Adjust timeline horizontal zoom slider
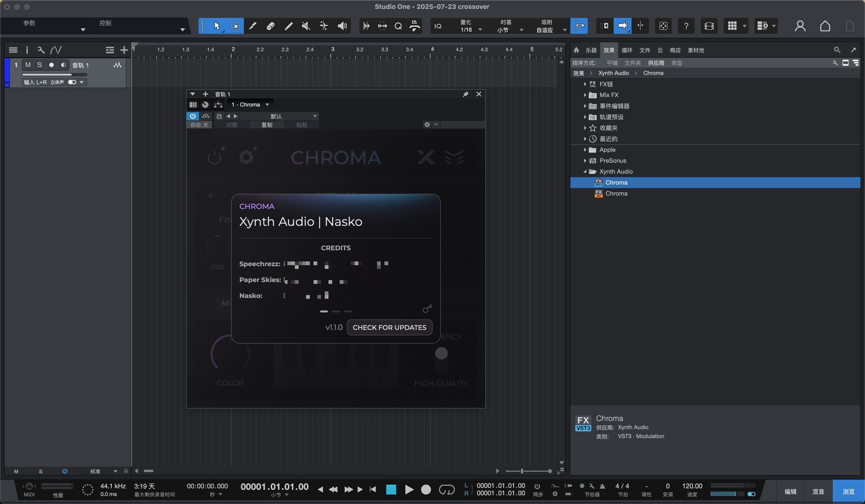 528,471
